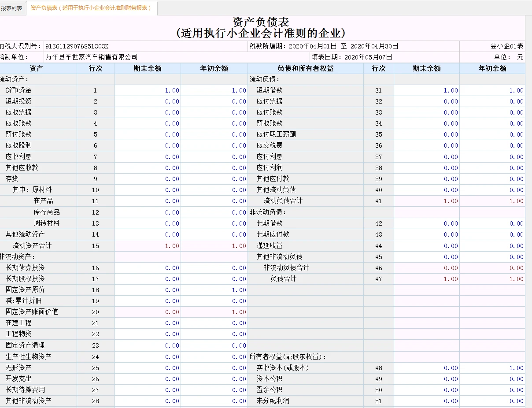Edit 应收利息 年初余额 field

[214, 157]
